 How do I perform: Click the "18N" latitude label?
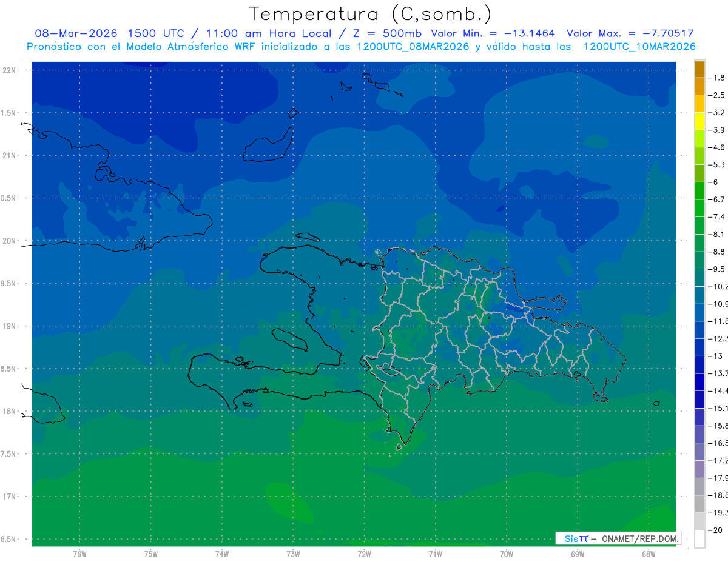(x=10, y=411)
